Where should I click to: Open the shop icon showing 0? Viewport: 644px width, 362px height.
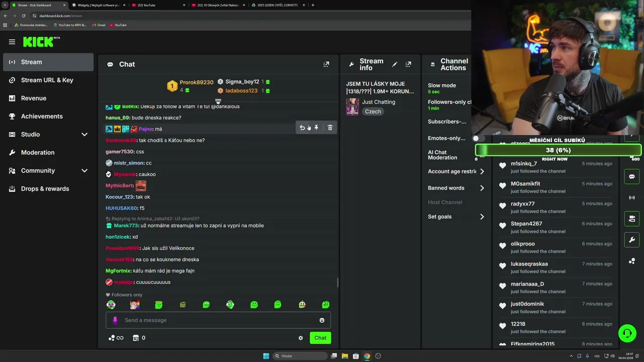tap(139, 338)
